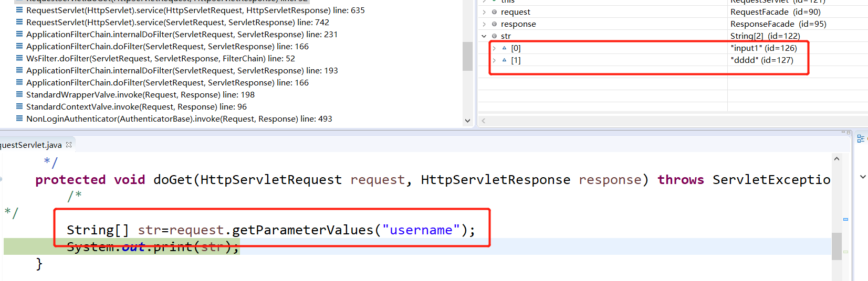Expand the [0] array element
This screenshot has width=868, height=281.
pos(494,48)
